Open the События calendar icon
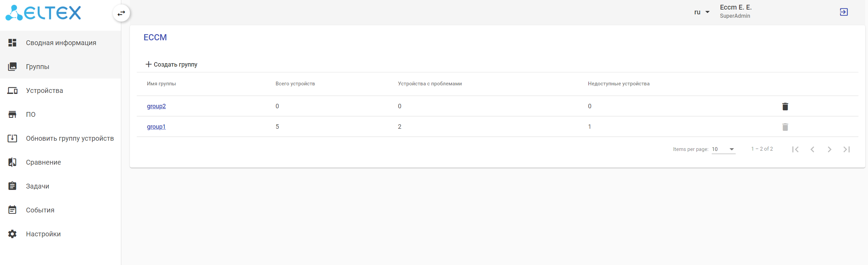868x265 pixels. pos(12,210)
